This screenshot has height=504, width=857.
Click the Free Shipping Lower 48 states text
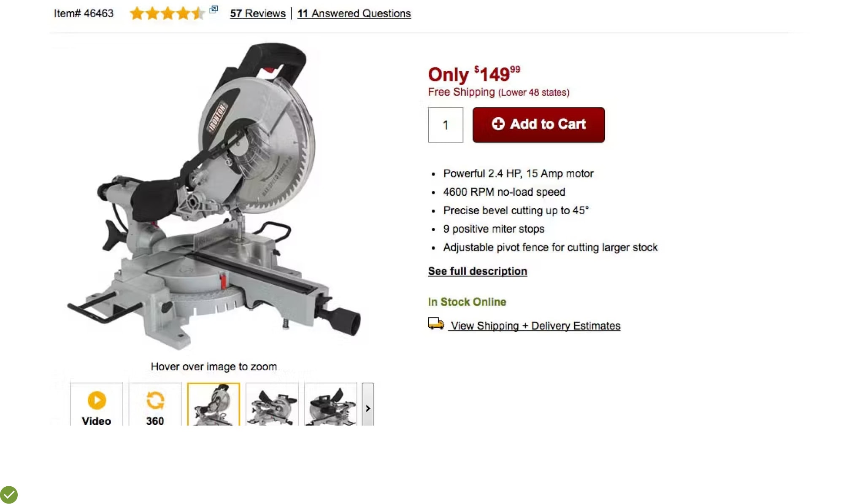point(498,92)
